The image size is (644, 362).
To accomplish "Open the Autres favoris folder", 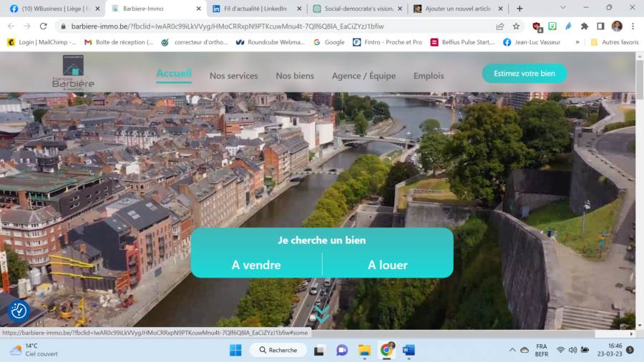I will coord(615,42).
